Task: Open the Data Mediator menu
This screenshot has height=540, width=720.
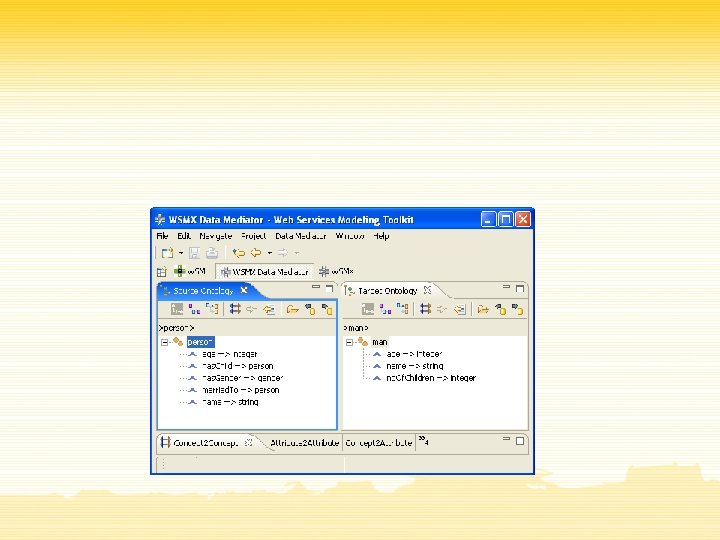Action: tap(300, 236)
